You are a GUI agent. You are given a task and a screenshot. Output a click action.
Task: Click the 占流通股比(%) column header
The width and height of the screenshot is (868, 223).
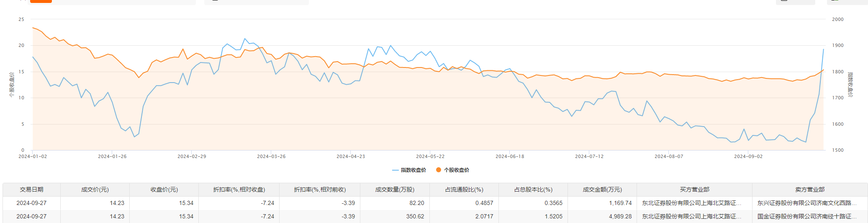[464, 189]
